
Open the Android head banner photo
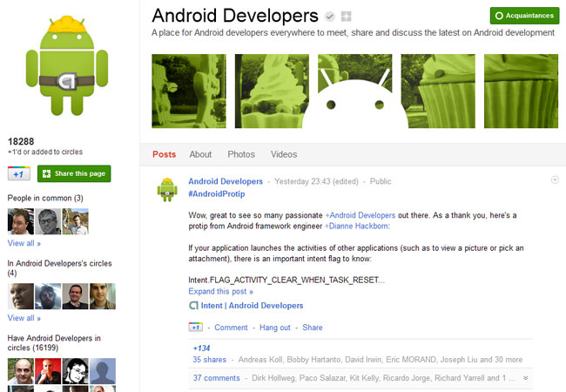[x=354, y=91]
